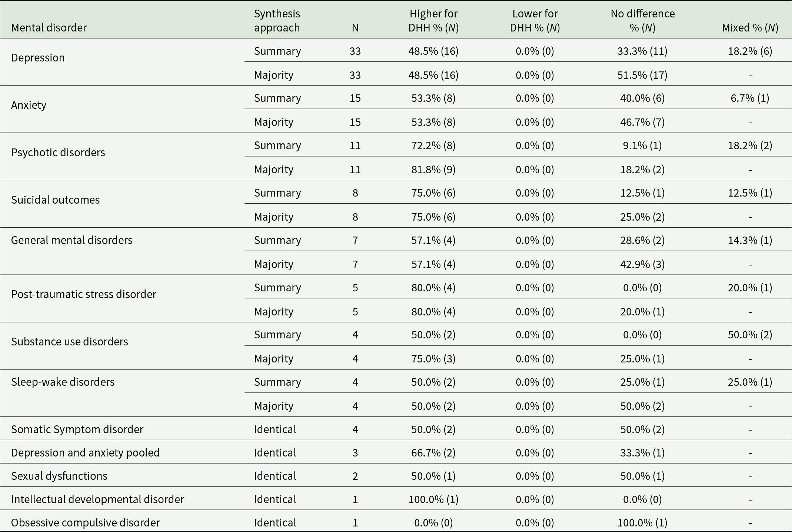This screenshot has height=532, width=792.
Task: Select the Anxiety row label
Action: 29,105
